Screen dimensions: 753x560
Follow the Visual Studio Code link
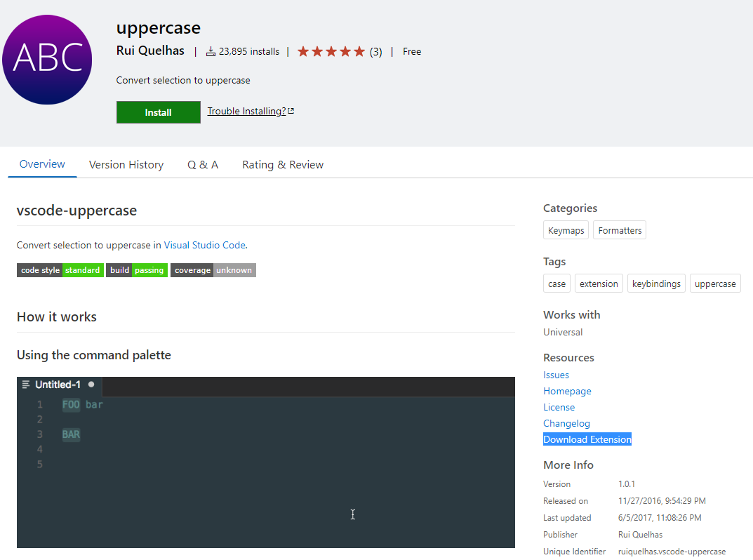pyautogui.click(x=205, y=245)
